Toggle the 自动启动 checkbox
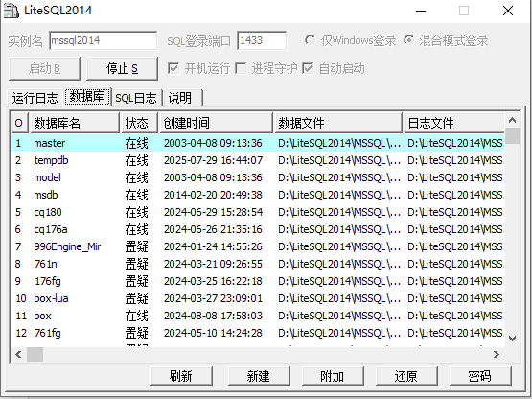The image size is (532, 399). coord(308,69)
